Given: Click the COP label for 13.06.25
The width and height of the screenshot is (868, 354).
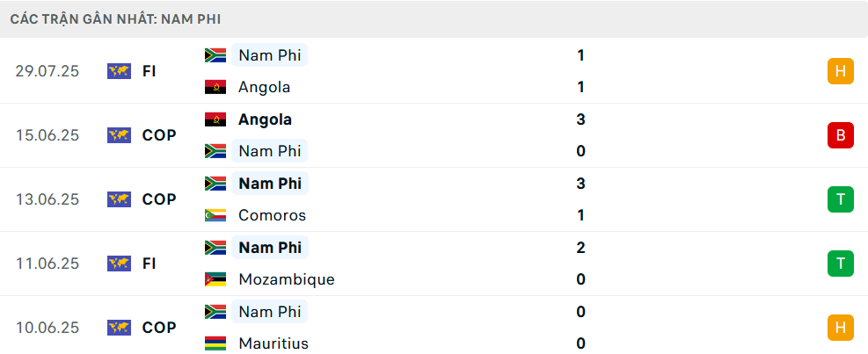Looking at the screenshot, I should (159, 199).
